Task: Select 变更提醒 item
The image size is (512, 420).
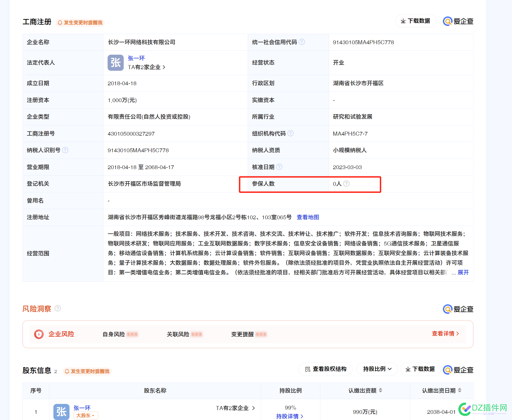Action: (x=249, y=334)
